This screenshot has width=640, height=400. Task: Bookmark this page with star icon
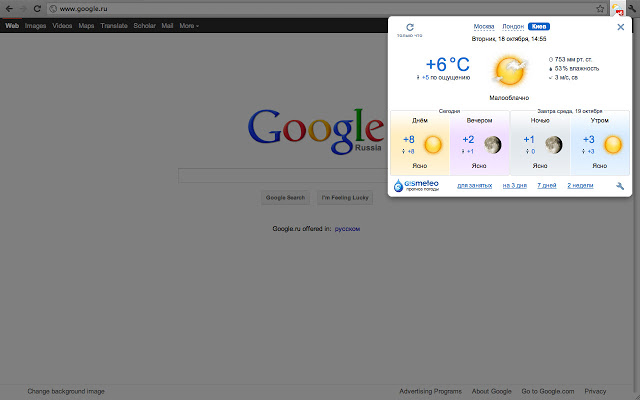600,9
